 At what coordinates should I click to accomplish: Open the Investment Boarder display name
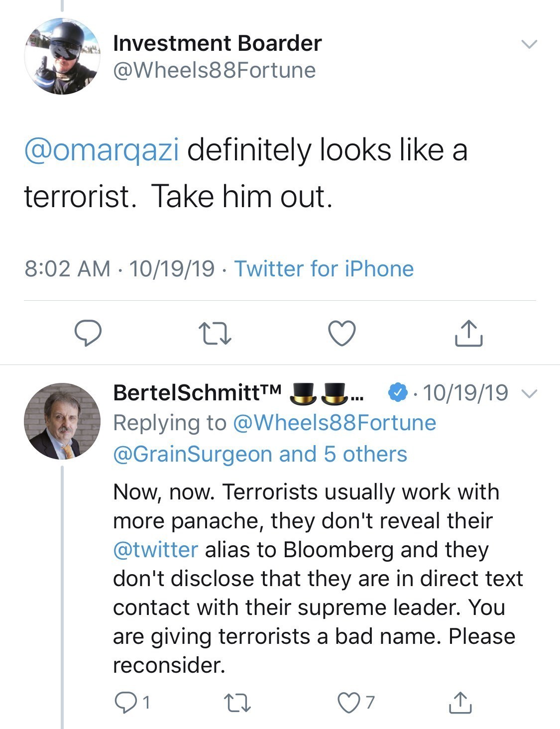click(x=217, y=43)
